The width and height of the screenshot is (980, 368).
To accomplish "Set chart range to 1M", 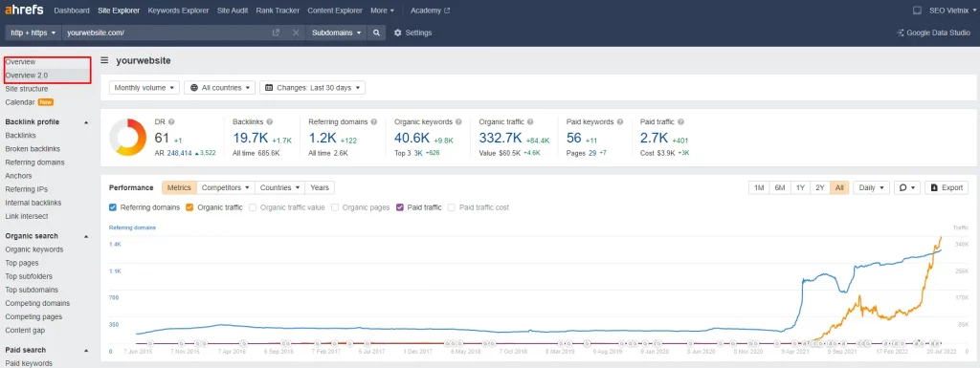I will [759, 187].
